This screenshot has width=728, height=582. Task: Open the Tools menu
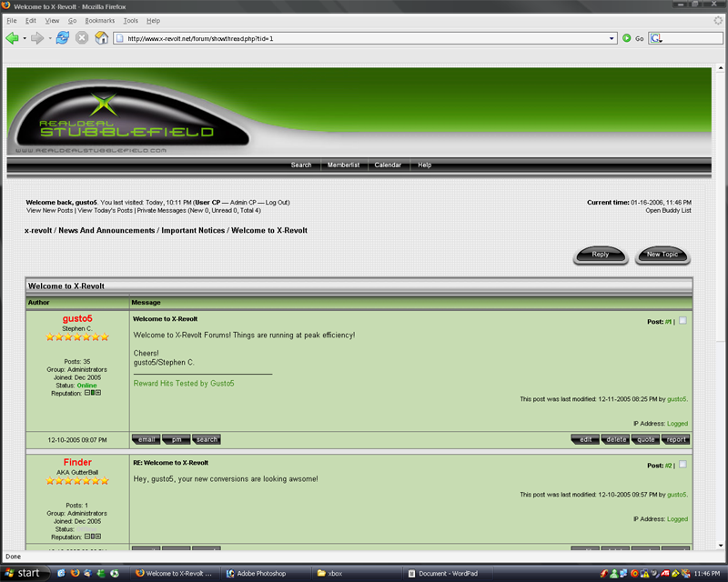point(130,20)
